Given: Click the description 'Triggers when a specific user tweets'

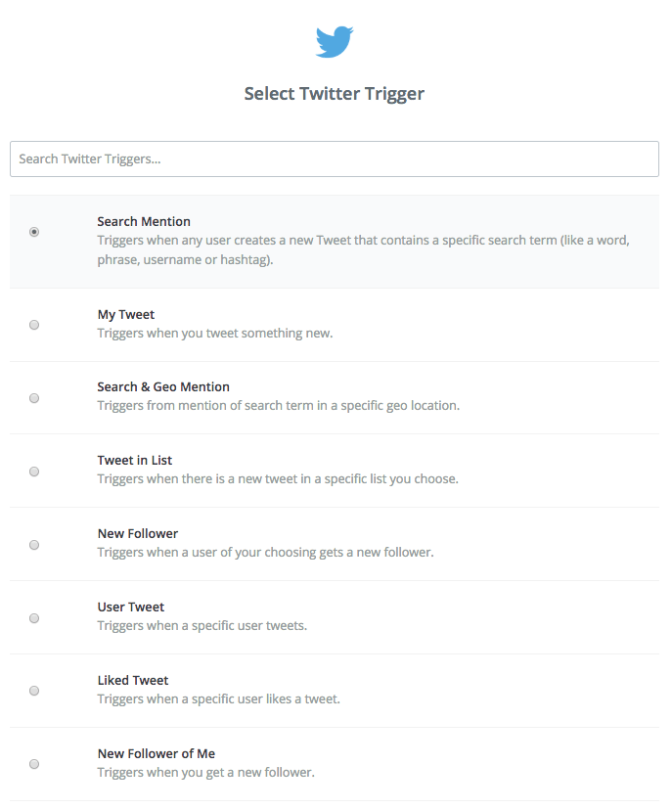Looking at the screenshot, I should pos(202,626).
